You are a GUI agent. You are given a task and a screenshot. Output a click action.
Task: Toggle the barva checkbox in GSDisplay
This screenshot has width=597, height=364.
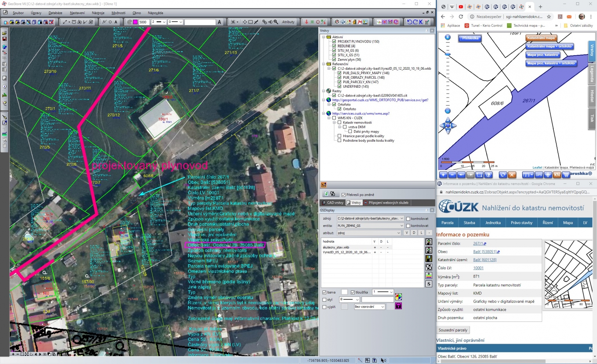click(x=324, y=292)
